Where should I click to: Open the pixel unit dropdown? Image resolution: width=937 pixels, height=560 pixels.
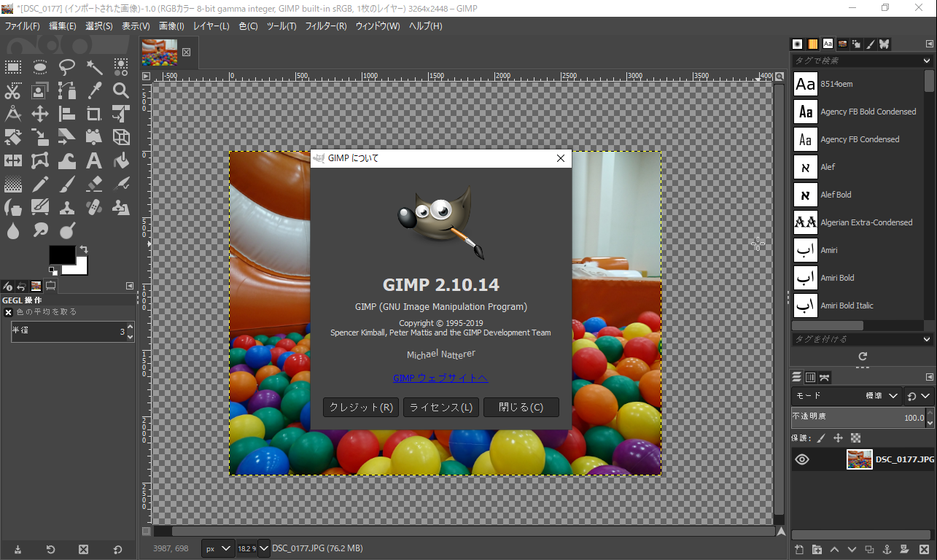(218, 548)
